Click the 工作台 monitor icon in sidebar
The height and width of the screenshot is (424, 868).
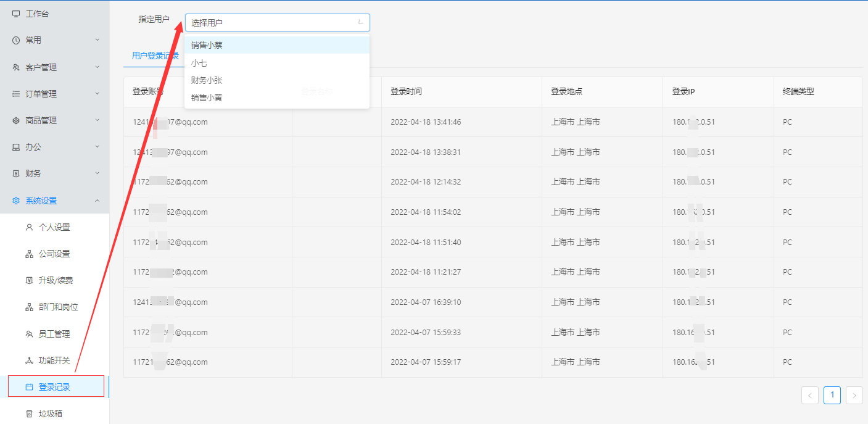point(16,14)
